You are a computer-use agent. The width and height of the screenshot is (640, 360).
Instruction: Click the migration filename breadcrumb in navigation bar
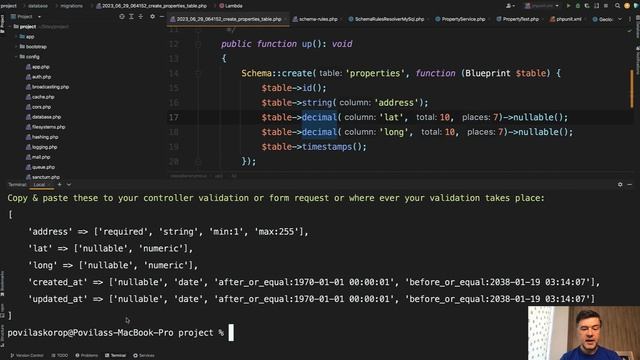click(x=151, y=6)
